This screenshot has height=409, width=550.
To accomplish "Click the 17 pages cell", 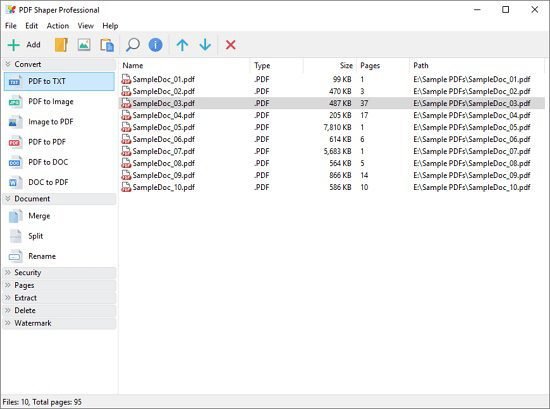I will [x=364, y=115].
